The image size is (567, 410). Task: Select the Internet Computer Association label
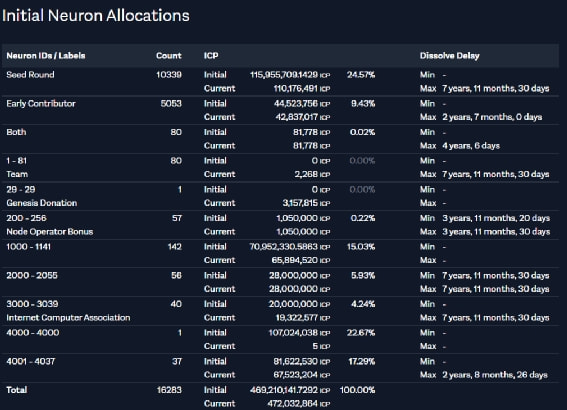pos(68,318)
